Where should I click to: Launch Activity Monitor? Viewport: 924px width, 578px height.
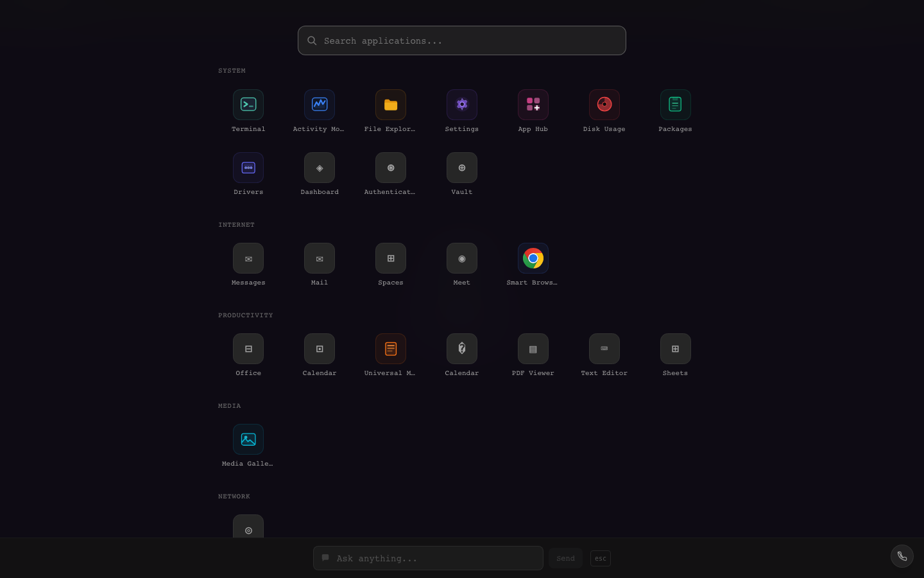[x=320, y=105]
